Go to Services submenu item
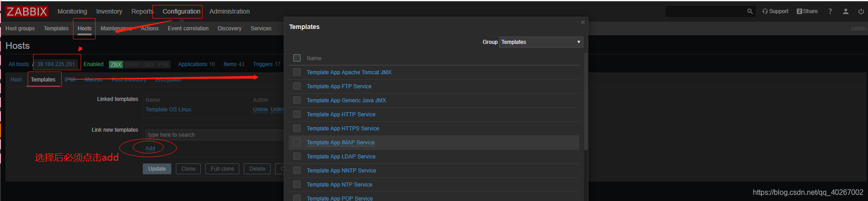Screen dimensions: 868x201 (261, 29)
